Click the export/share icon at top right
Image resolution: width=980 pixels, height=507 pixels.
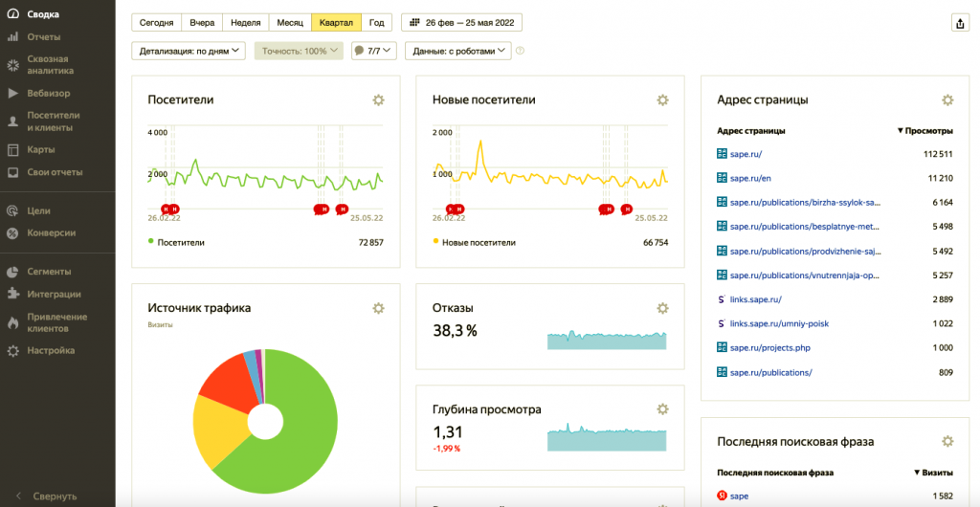pyautogui.click(x=959, y=23)
